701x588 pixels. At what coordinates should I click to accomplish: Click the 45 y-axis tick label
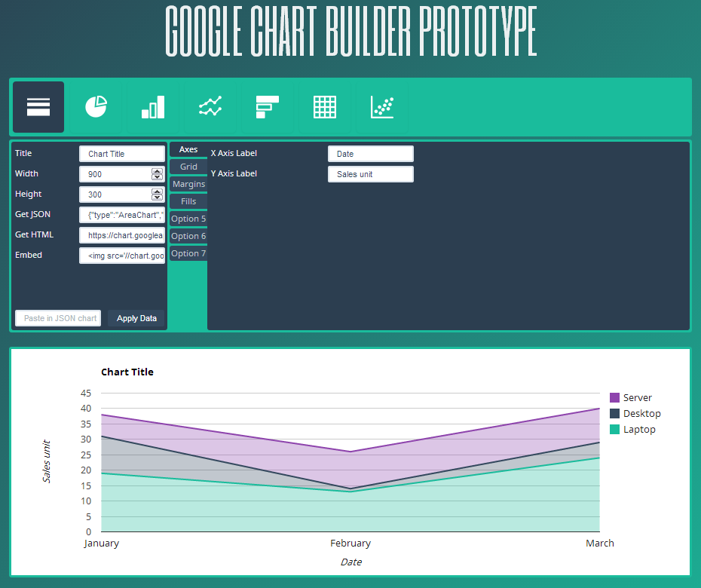pyautogui.click(x=86, y=393)
